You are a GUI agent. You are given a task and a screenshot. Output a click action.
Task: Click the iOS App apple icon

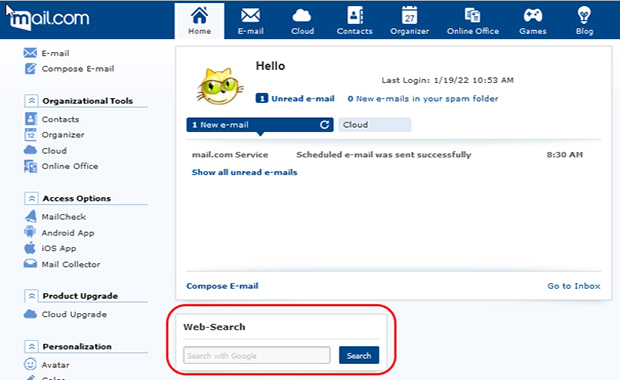click(30, 248)
